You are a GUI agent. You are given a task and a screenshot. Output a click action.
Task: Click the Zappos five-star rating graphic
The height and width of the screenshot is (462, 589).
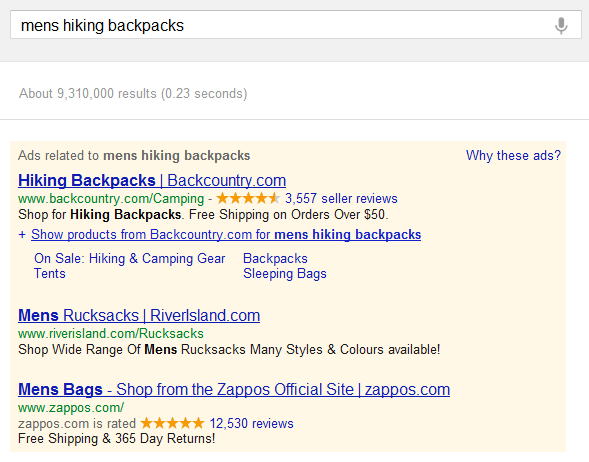click(172, 423)
